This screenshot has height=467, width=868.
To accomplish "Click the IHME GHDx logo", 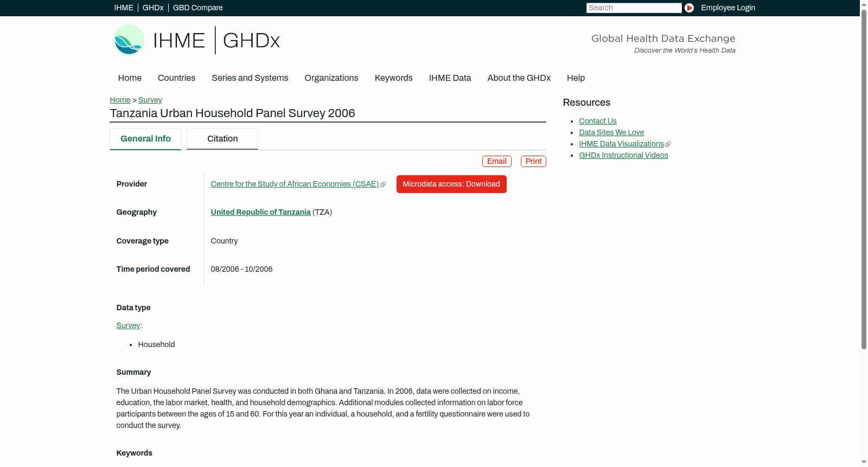I will 196,40.
